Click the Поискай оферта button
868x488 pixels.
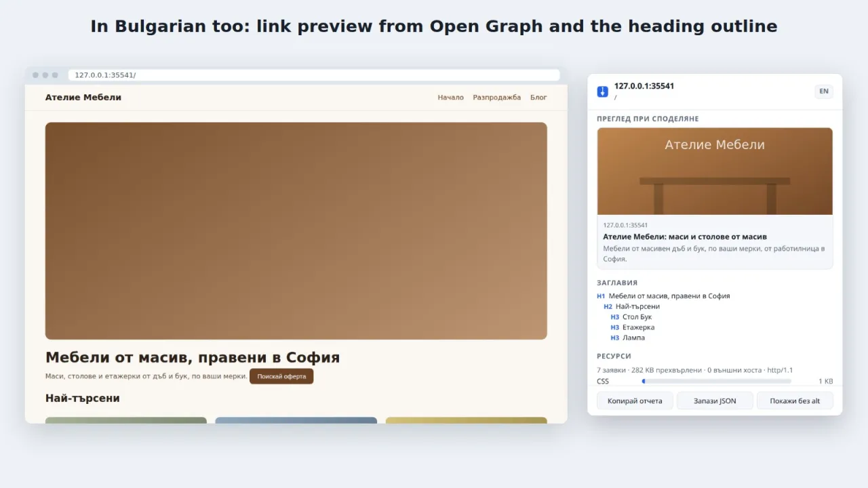[x=281, y=376]
